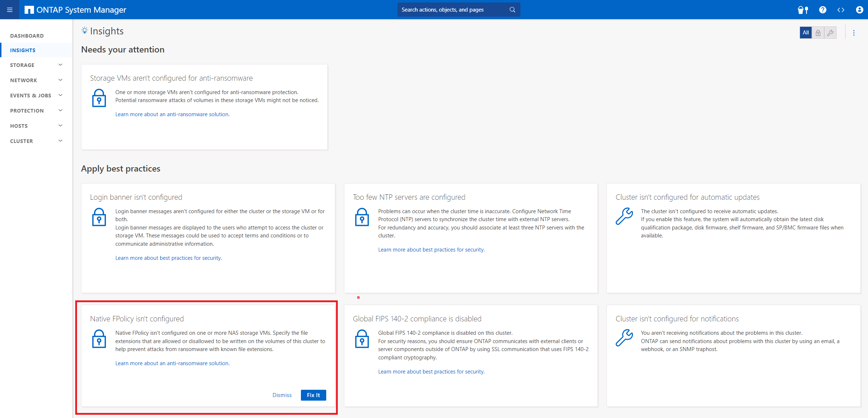Screen dimensions: 868x418
Task: Click Fix It on Native FPolicy card
Action: click(x=313, y=395)
